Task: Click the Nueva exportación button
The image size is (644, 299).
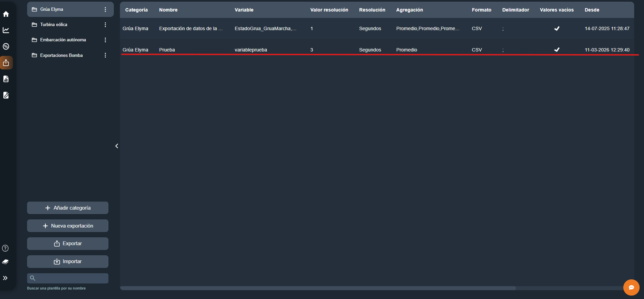Action: 68,226
